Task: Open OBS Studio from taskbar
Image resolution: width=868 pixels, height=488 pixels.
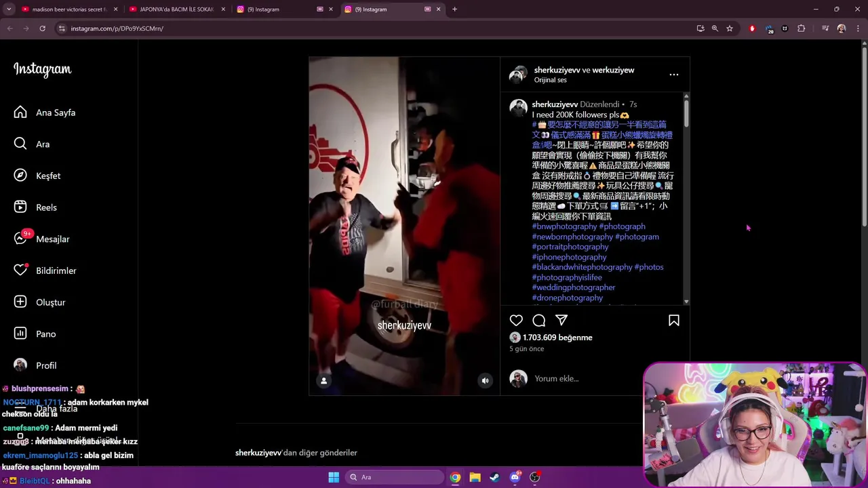Action: point(534,477)
